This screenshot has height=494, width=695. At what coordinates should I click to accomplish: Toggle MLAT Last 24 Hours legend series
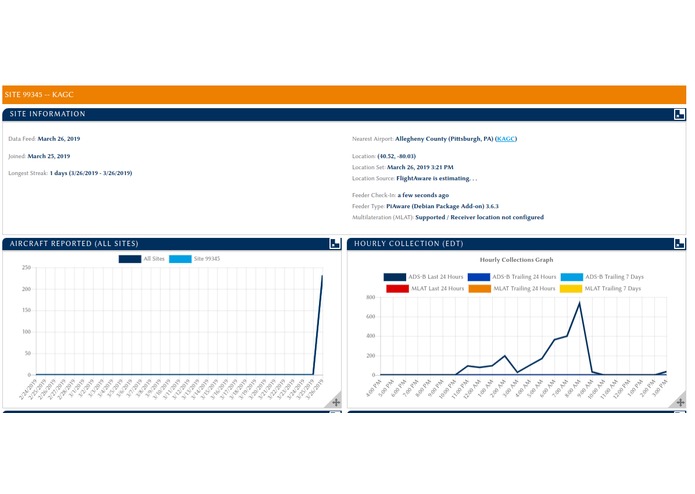tap(425, 288)
